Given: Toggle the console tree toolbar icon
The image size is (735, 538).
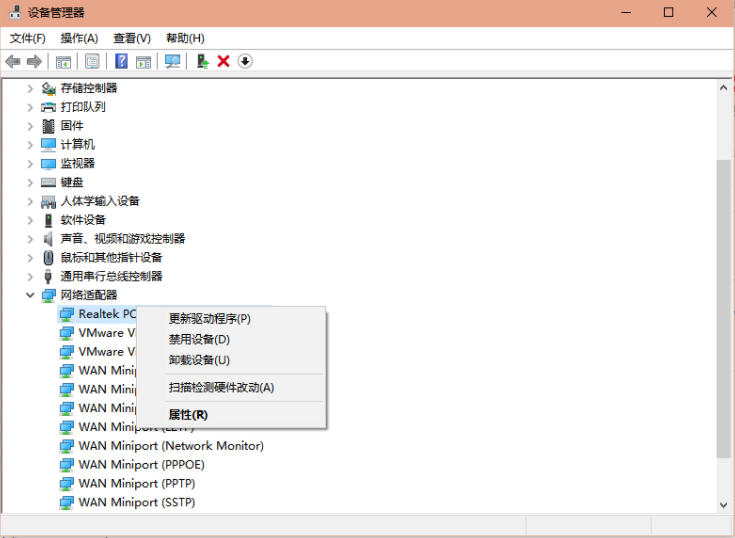Looking at the screenshot, I should tap(63, 61).
